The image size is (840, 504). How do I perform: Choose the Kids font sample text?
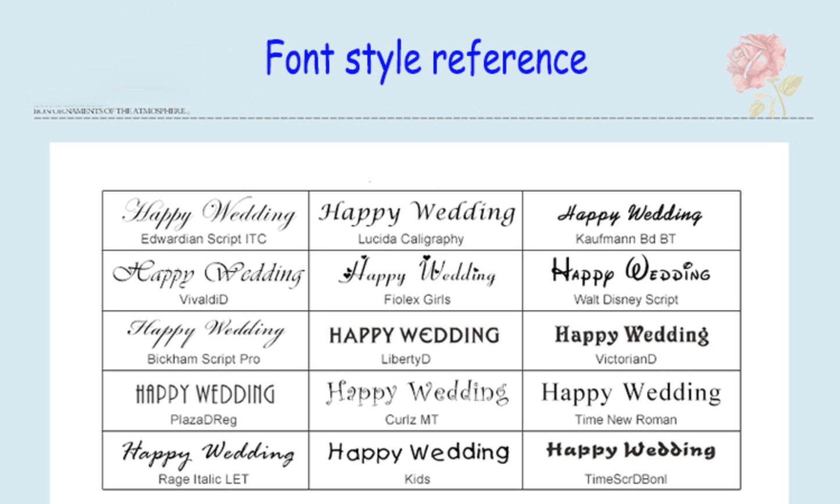point(418,452)
